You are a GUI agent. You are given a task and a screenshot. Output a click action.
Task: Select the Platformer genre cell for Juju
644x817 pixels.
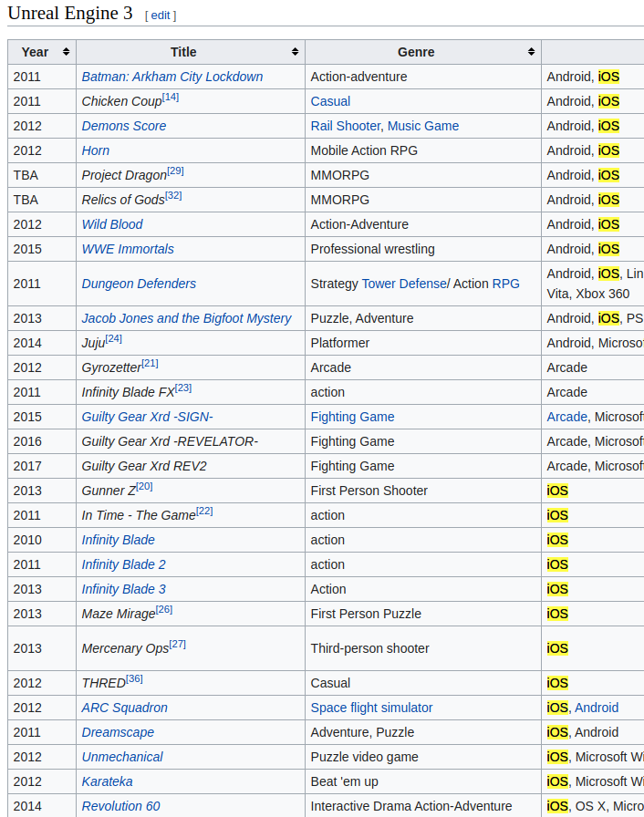(423, 342)
